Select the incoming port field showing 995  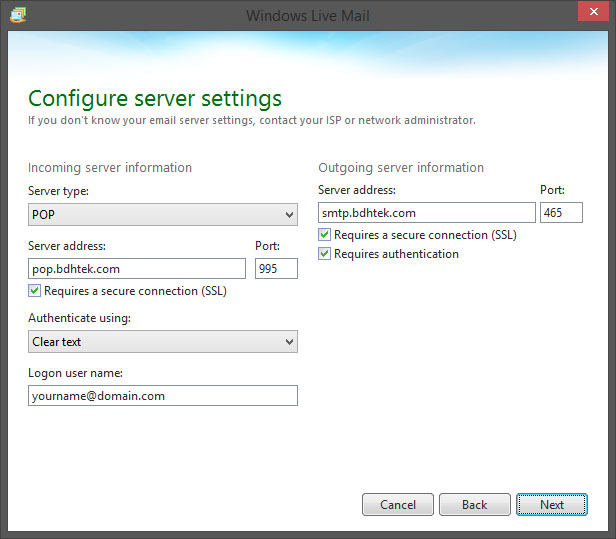[x=276, y=269]
